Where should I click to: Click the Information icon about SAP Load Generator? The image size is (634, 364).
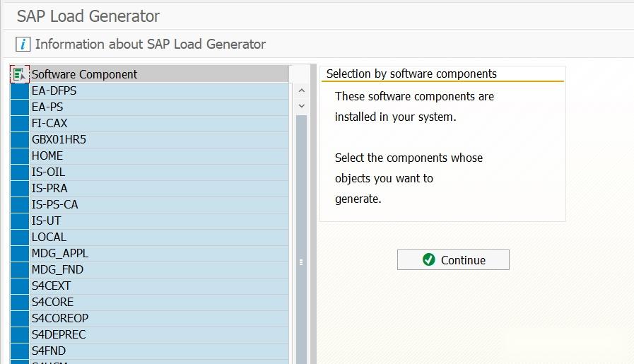(x=23, y=44)
